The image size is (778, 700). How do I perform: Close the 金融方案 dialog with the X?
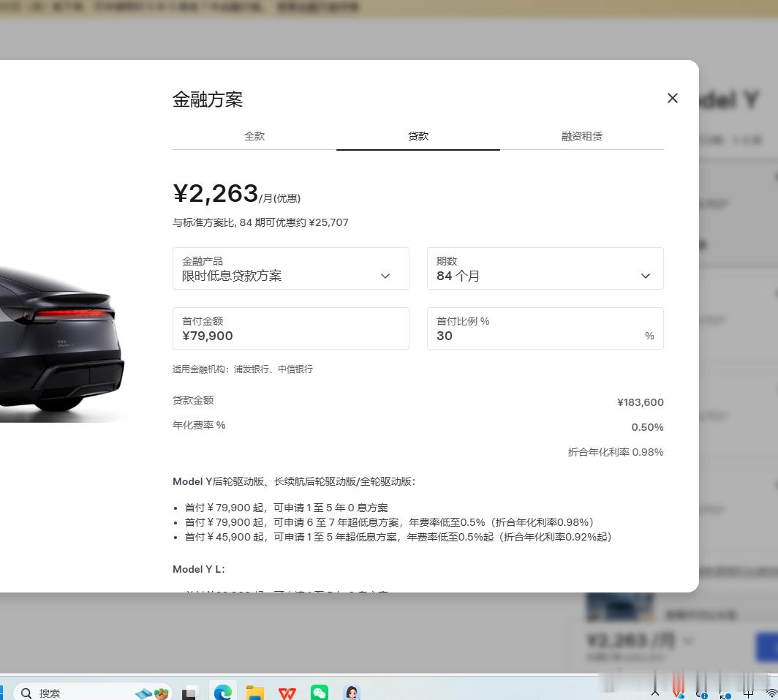click(x=672, y=98)
